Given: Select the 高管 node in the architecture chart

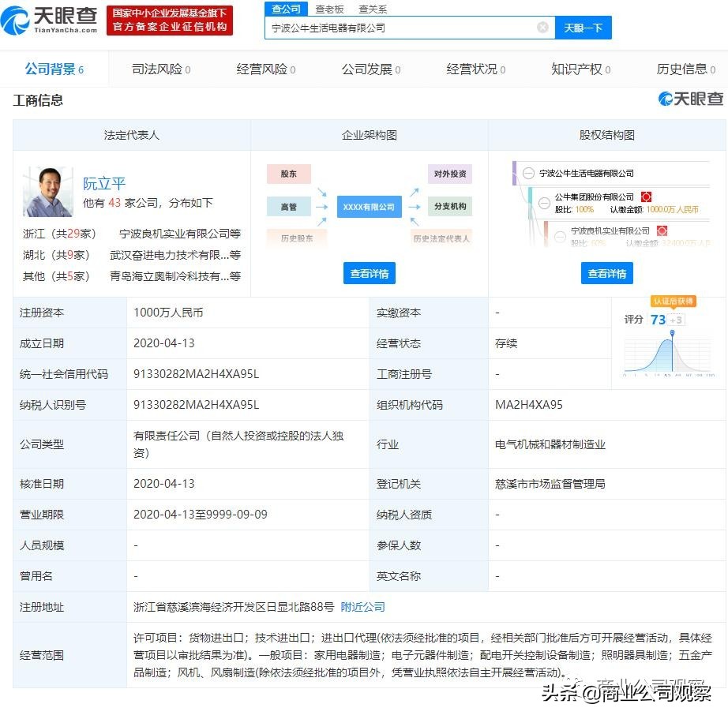Looking at the screenshot, I should (x=288, y=206).
